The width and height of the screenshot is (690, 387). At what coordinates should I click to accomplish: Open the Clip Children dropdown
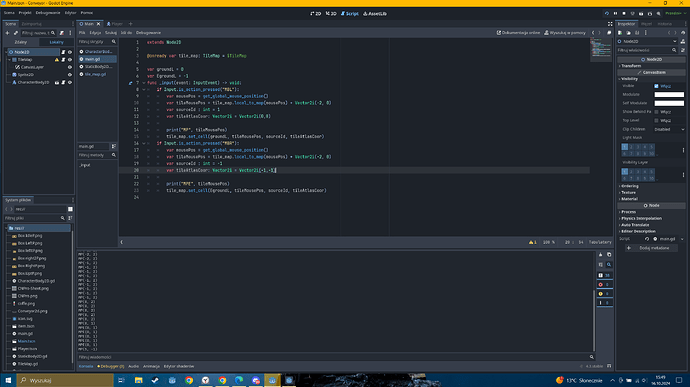pos(669,129)
